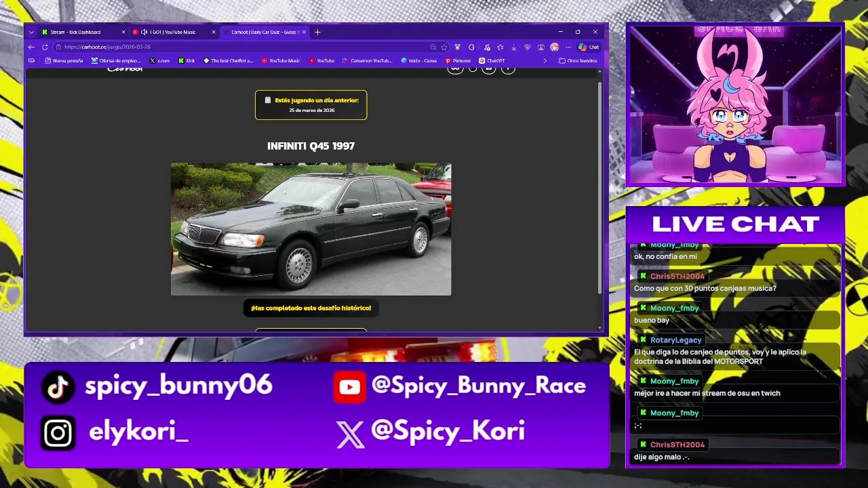Close the Carhoot tab
Screen dimensions: 868x488
[x=304, y=32]
